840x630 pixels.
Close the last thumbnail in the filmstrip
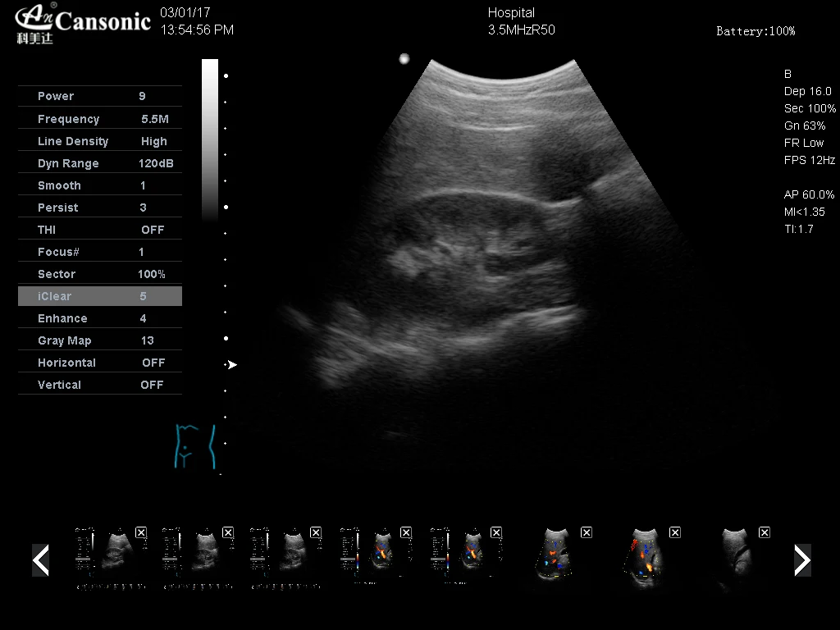pos(765,532)
